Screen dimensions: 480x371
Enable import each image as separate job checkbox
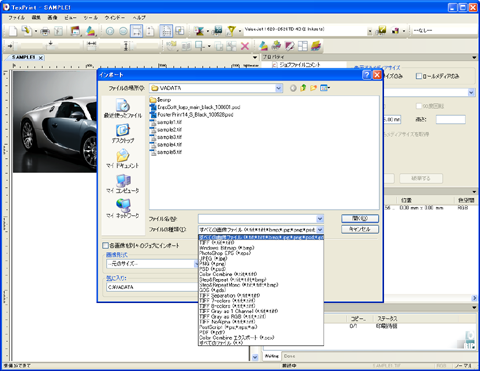tap(105, 246)
